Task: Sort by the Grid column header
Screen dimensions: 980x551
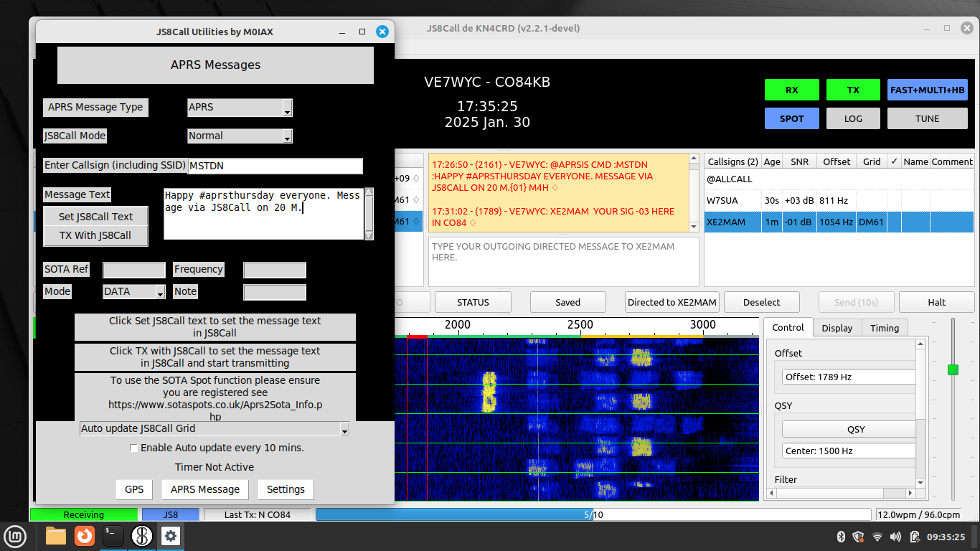Action: tap(872, 161)
